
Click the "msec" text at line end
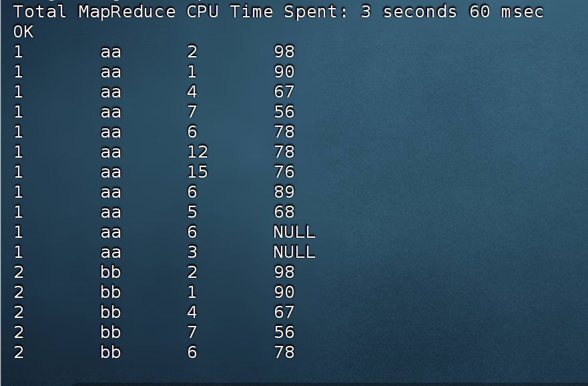point(522,13)
